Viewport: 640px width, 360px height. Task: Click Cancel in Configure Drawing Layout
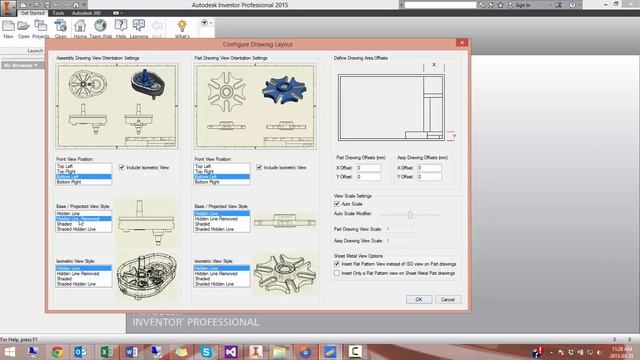click(x=448, y=299)
